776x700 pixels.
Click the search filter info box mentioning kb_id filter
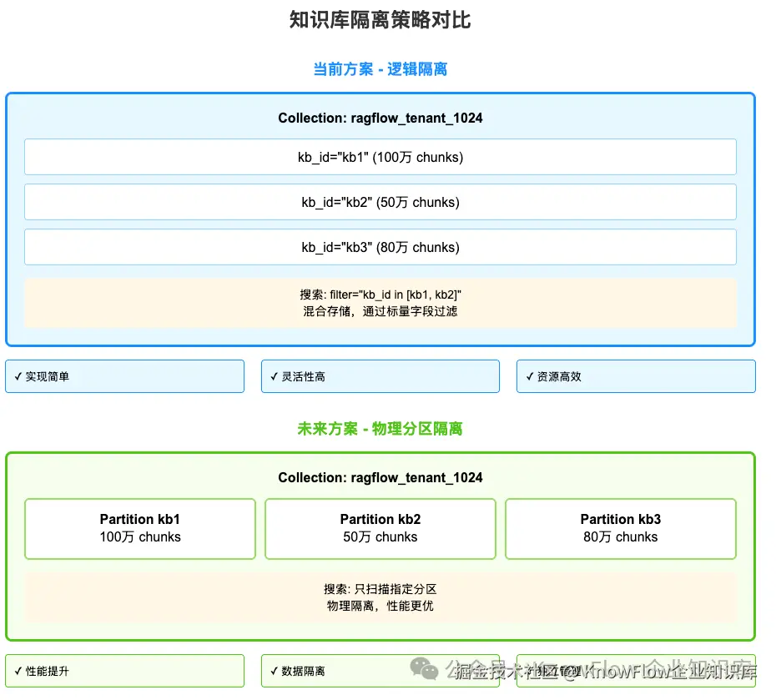pos(380,301)
